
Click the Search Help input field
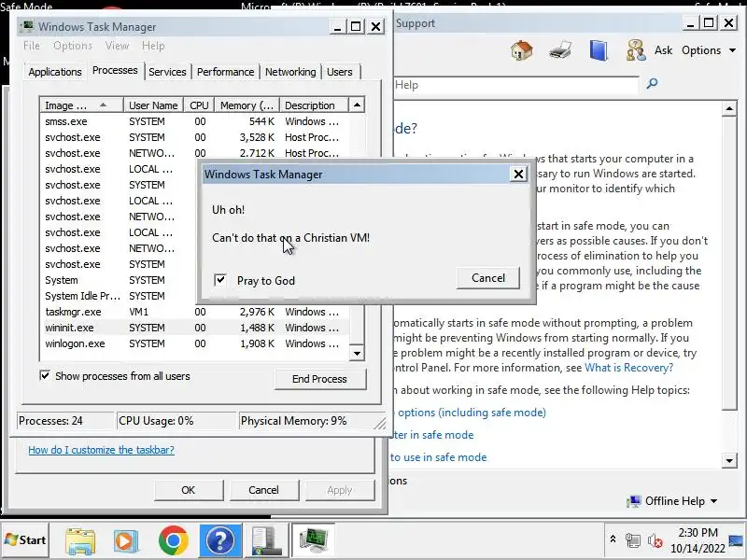[x=516, y=85]
